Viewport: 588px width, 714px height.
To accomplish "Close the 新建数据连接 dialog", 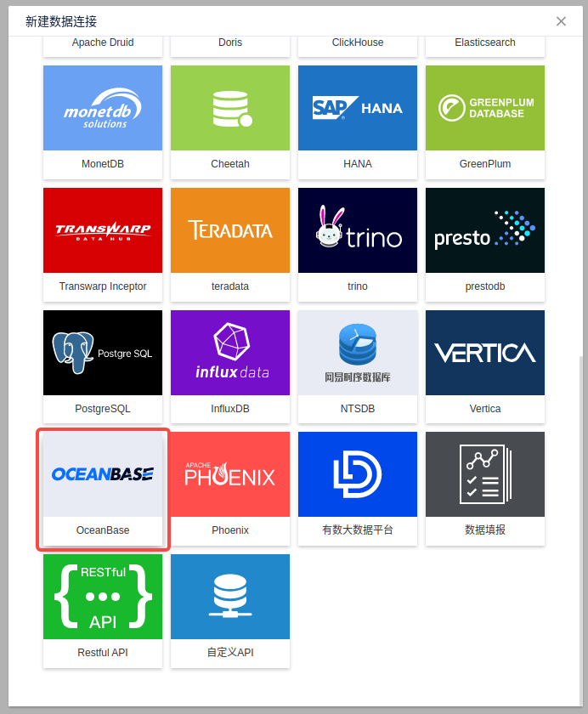I will click(x=561, y=21).
